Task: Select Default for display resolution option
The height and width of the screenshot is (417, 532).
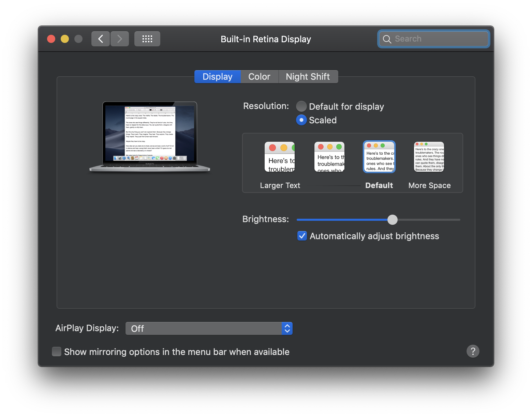Action: coord(301,107)
